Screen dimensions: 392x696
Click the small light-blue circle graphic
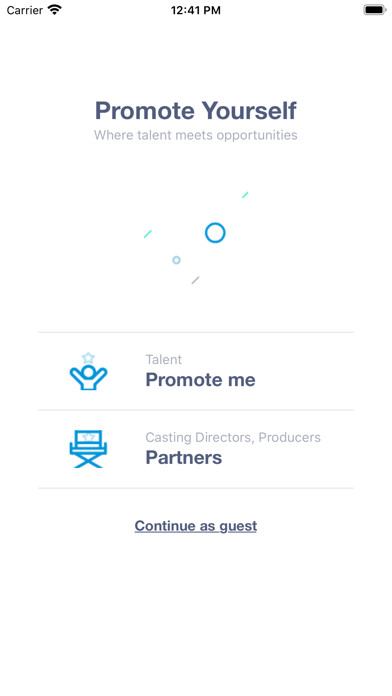176,260
